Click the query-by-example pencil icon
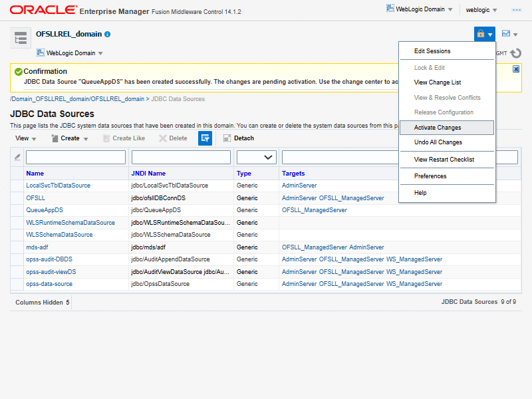This screenshot has width=532, height=399. [x=17, y=158]
